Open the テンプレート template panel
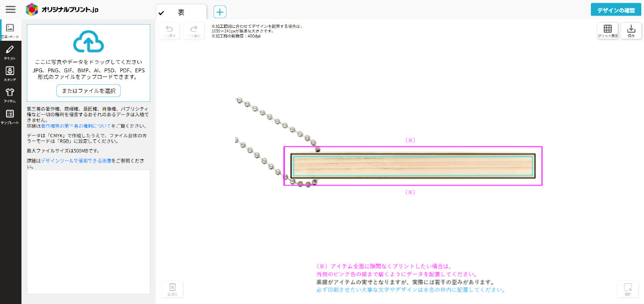 (10, 116)
